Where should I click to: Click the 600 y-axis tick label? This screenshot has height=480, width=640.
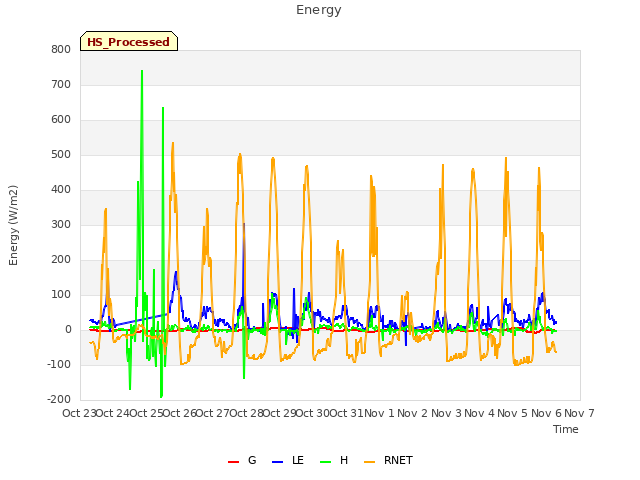(x=61, y=120)
